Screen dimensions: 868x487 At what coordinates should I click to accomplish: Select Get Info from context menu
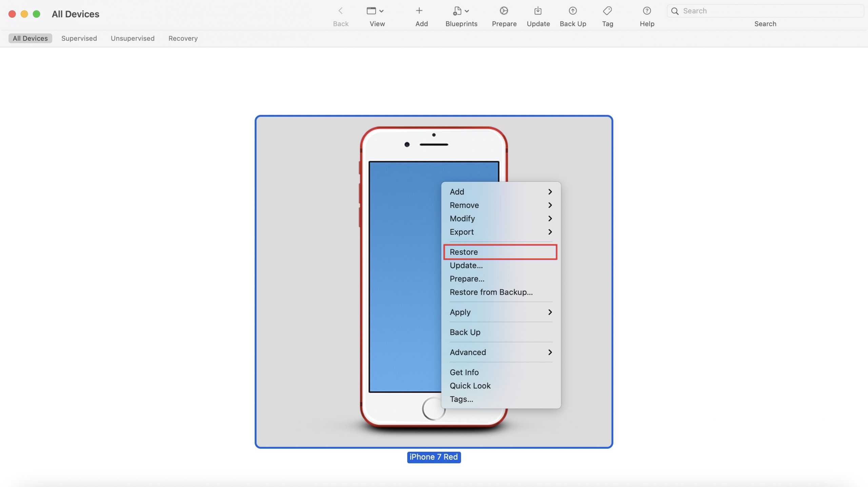[x=501, y=372]
